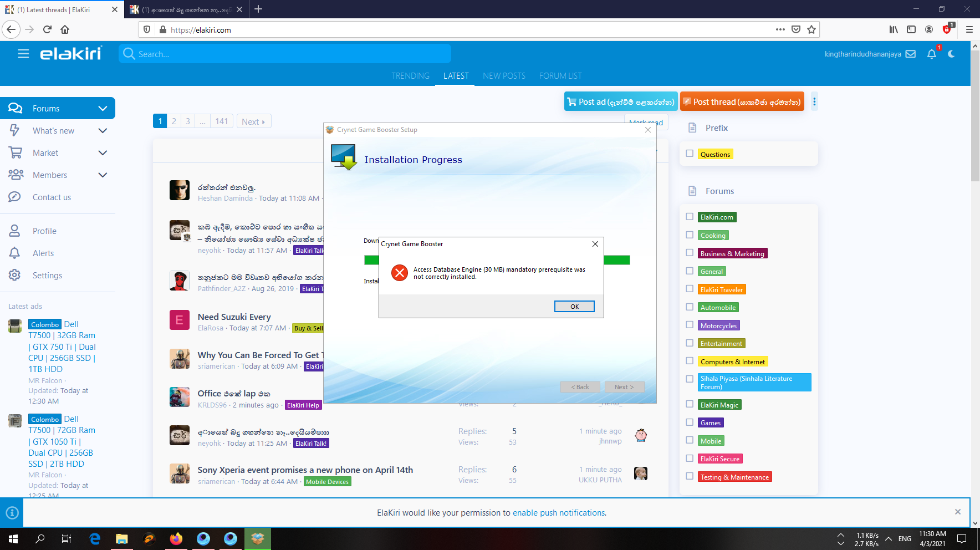Switch to Firefox on taskbar
980x550 pixels.
176,538
